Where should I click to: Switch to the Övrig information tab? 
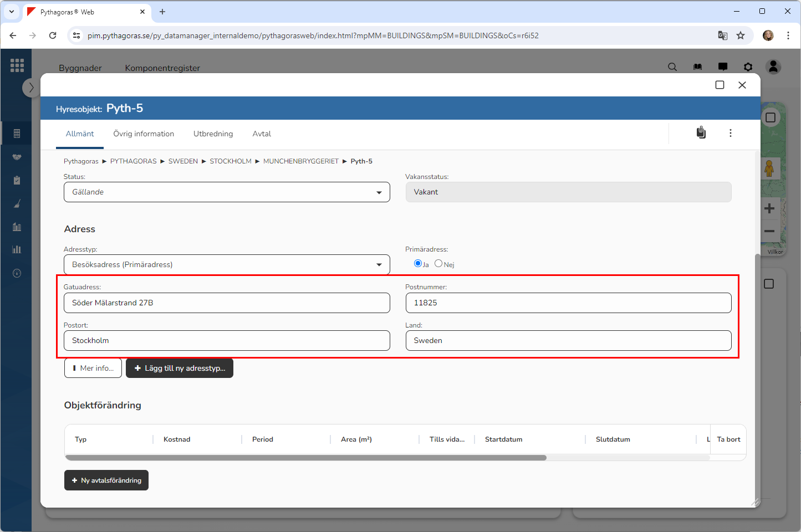[144, 134]
